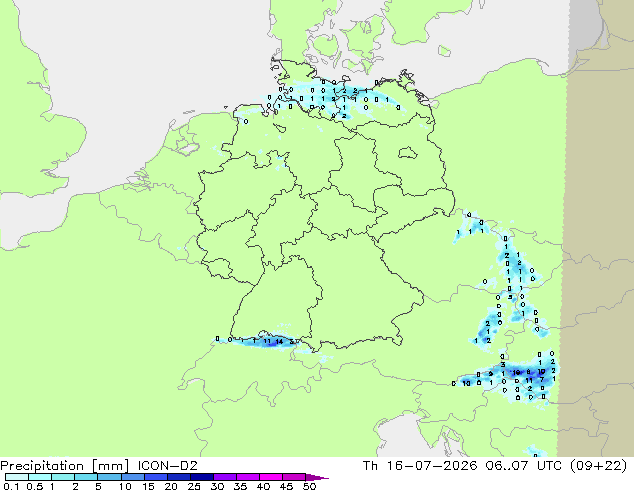
Task: Click the time range "06..07"
Action: 507,466
